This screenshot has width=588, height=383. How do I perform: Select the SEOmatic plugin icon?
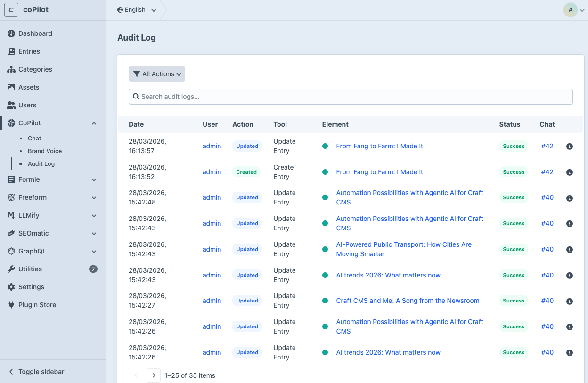tap(11, 233)
